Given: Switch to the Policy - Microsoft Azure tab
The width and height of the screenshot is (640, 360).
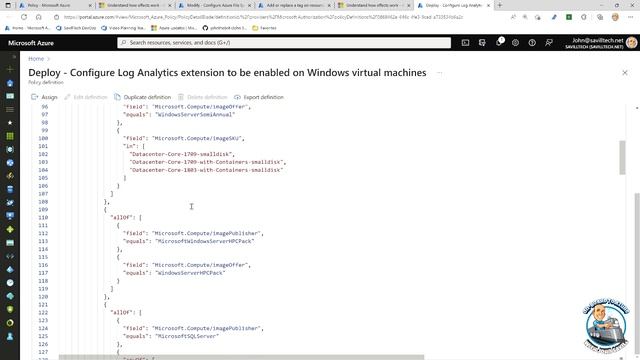Looking at the screenshot, I should click(x=55, y=5).
